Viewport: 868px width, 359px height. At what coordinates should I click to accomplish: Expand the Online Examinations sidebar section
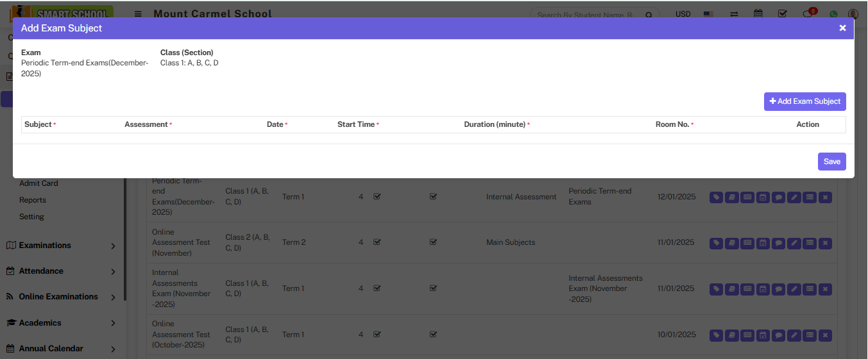[61, 297]
